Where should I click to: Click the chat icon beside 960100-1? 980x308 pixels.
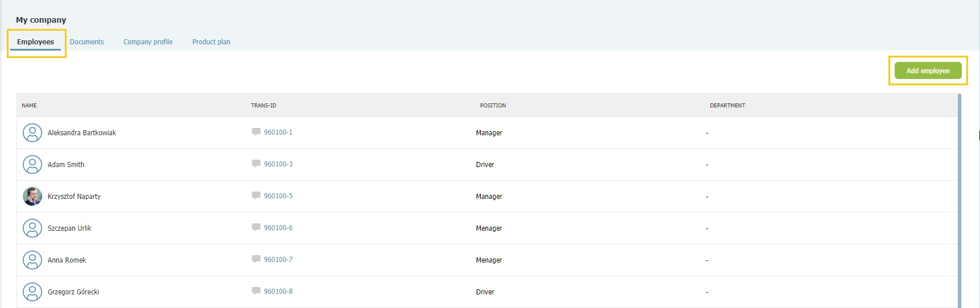256,132
